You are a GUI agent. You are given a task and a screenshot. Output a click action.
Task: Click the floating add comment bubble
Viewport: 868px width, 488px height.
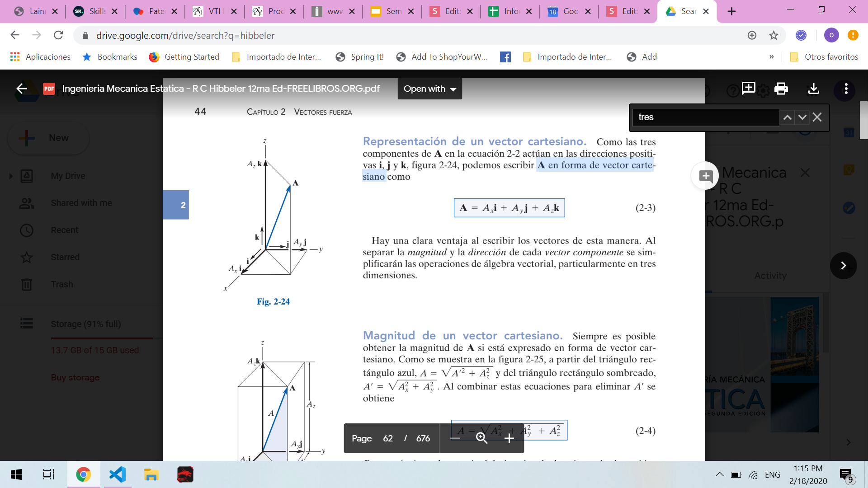(705, 176)
